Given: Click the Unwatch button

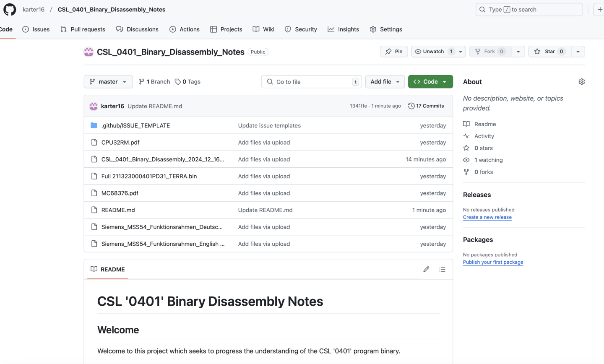Looking at the screenshot, I should [434, 52].
